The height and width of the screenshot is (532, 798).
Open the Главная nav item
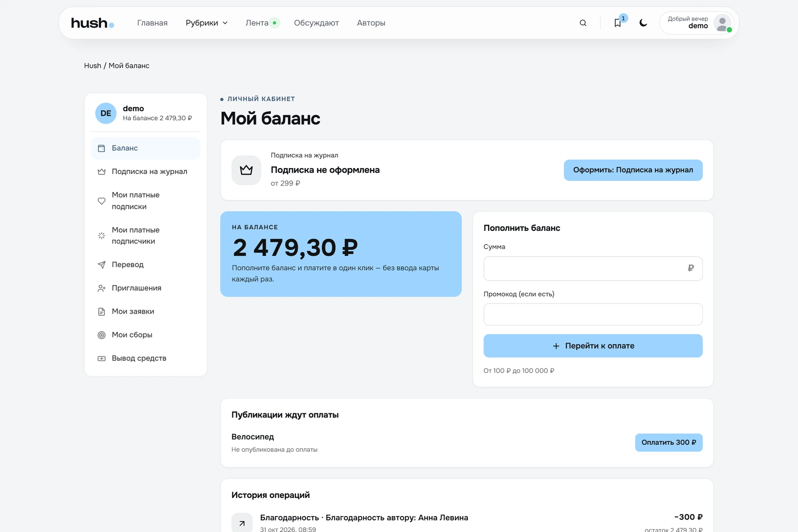[152, 23]
